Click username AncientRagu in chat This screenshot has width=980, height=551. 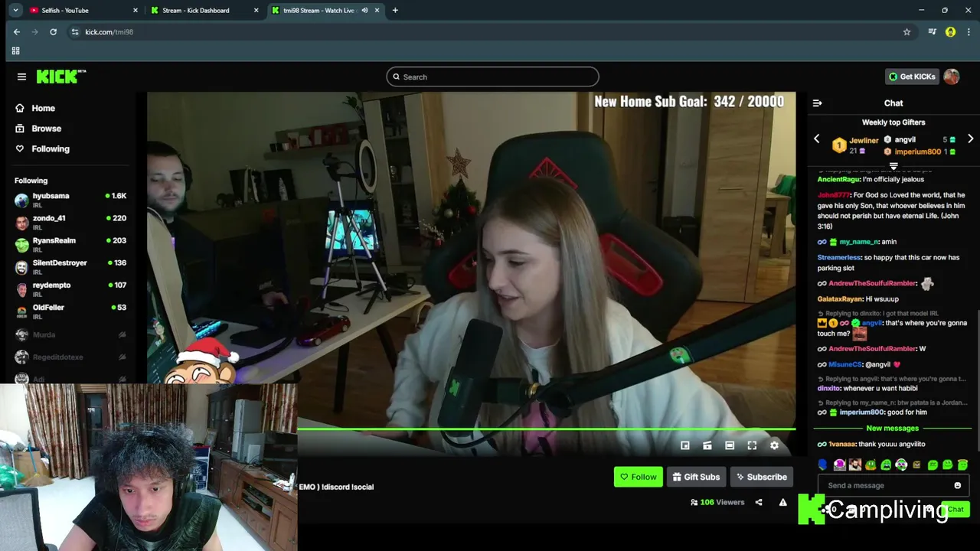tap(839, 179)
